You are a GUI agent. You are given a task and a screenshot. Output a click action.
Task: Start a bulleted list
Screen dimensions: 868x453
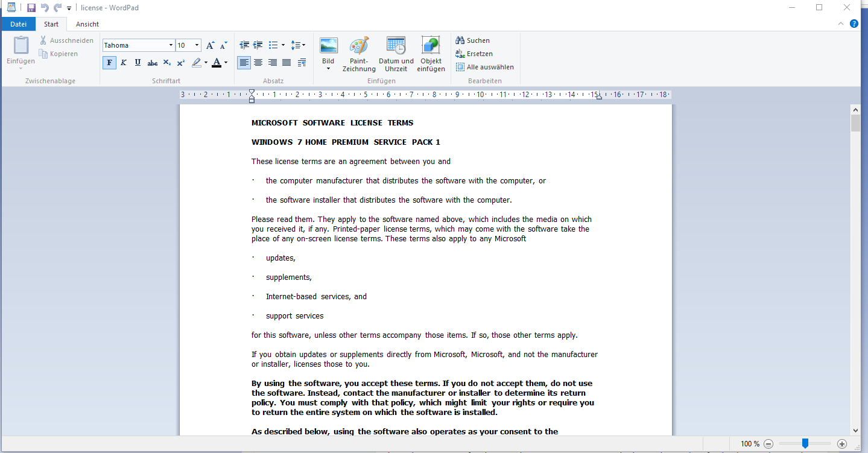pos(273,45)
